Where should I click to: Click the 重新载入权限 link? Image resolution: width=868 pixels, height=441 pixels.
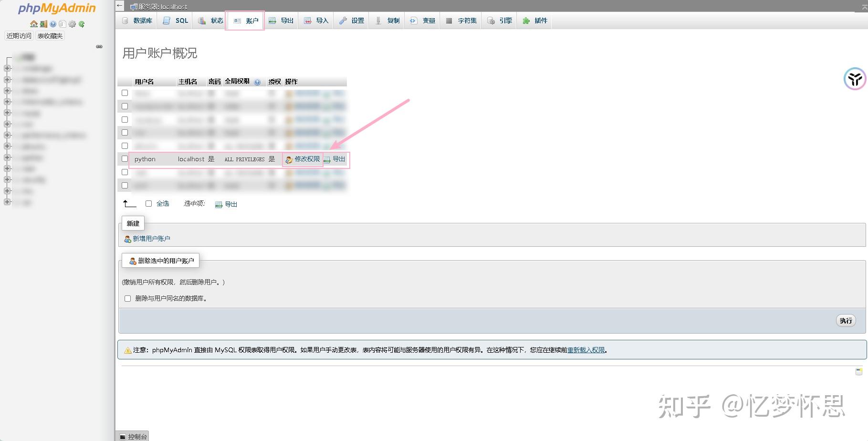pyautogui.click(x=585, y=350)
